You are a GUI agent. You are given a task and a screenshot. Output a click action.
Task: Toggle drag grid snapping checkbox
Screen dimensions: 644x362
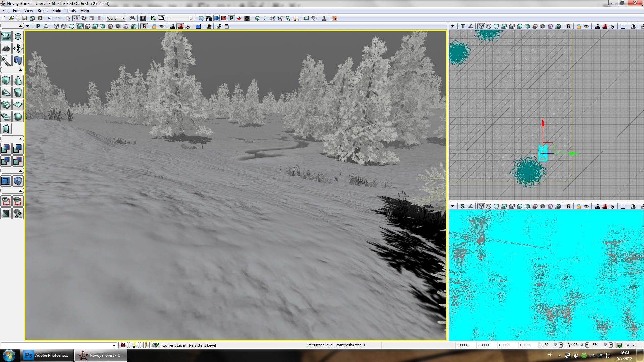(556, 345)
